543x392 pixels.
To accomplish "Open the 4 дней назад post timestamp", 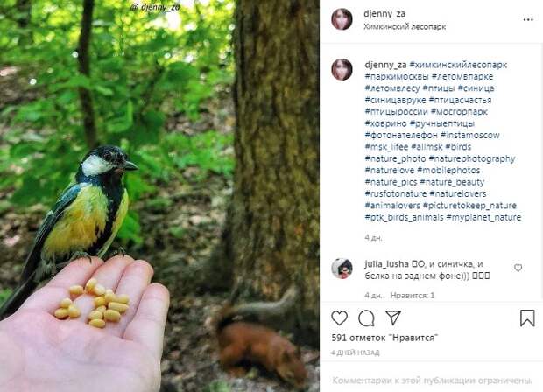I will pos(355,353).
